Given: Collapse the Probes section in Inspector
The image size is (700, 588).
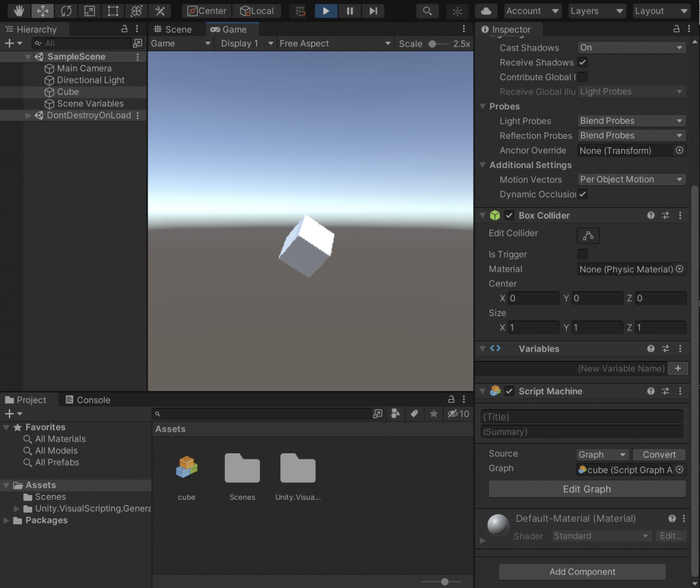Looking at the screenshot, I should click(483, 106).
